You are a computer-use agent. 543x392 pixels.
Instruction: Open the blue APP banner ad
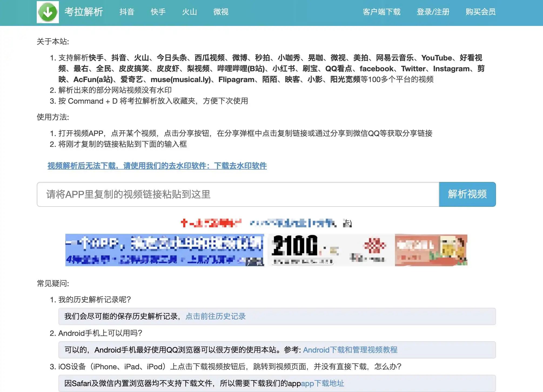coord(165,250)
